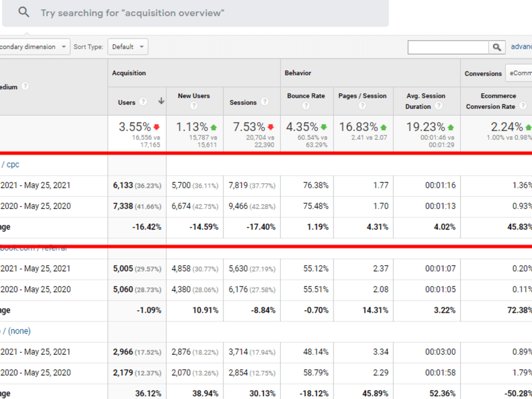The image size is (532, 399).
Task: Open the help icon under Pages / Session
Action: coord(362,106)
